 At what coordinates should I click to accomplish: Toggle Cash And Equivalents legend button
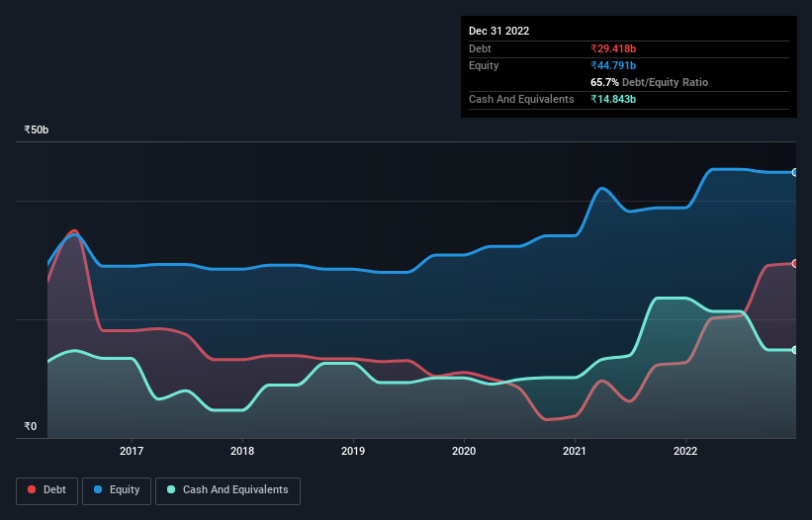(x=227, y=490)
